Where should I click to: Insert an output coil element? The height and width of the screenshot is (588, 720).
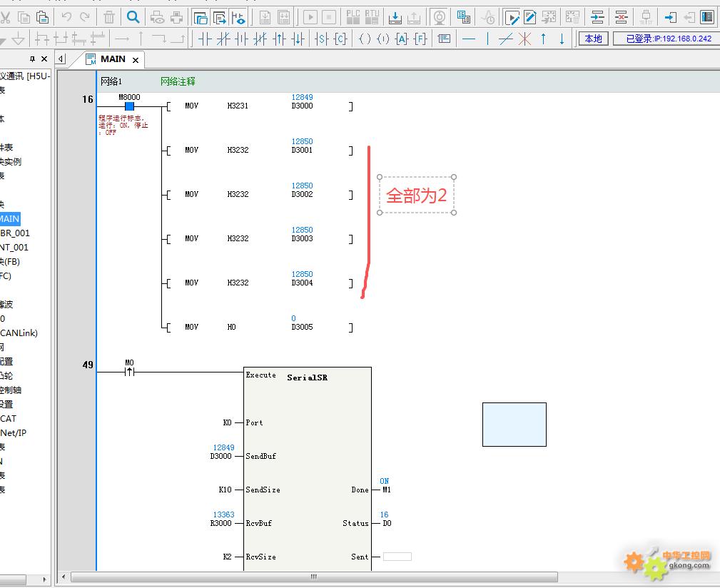click(365, 39)
